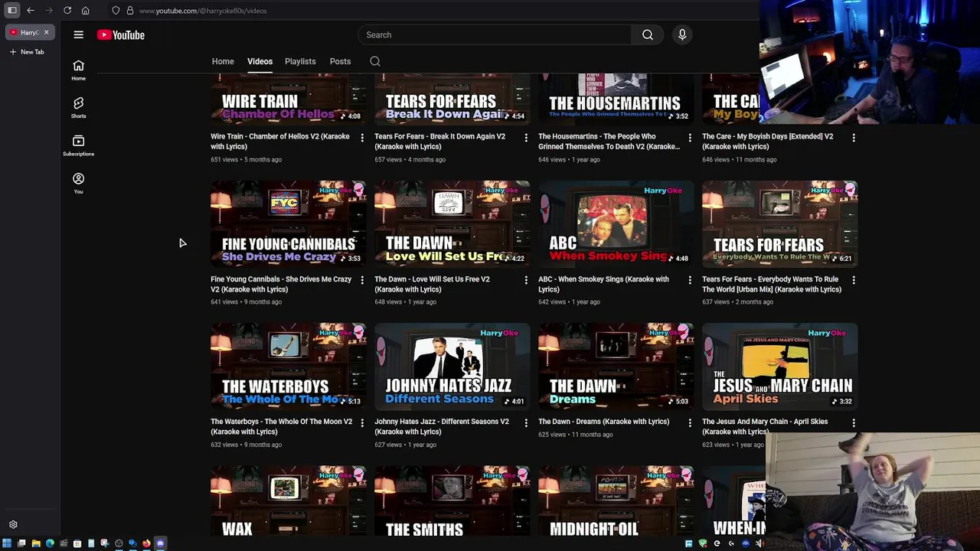Go back with the browser back arrow
980x551 pixels.
click(x=31, y=11)
